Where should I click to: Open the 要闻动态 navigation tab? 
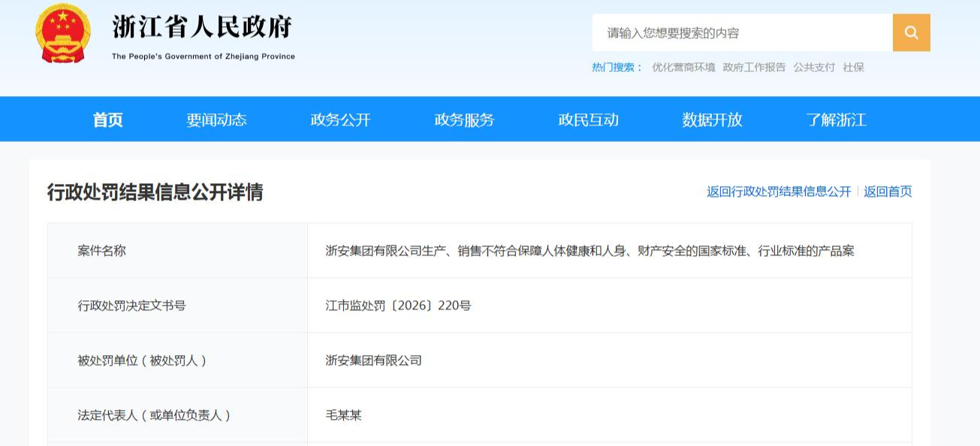pyautogui.click(x=216, y=119)
